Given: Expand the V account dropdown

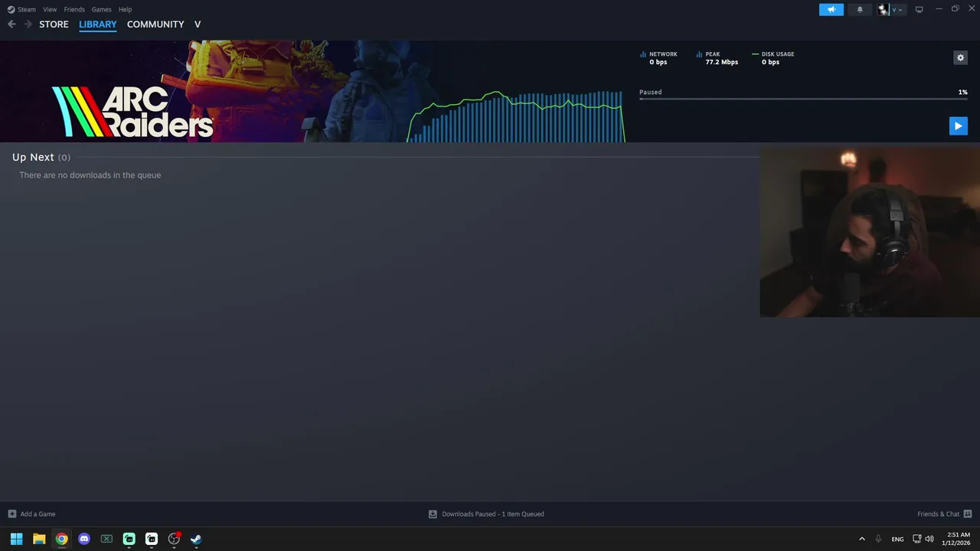Looking at the screenshot, I should pyautogui.click(x=897, y=9).
